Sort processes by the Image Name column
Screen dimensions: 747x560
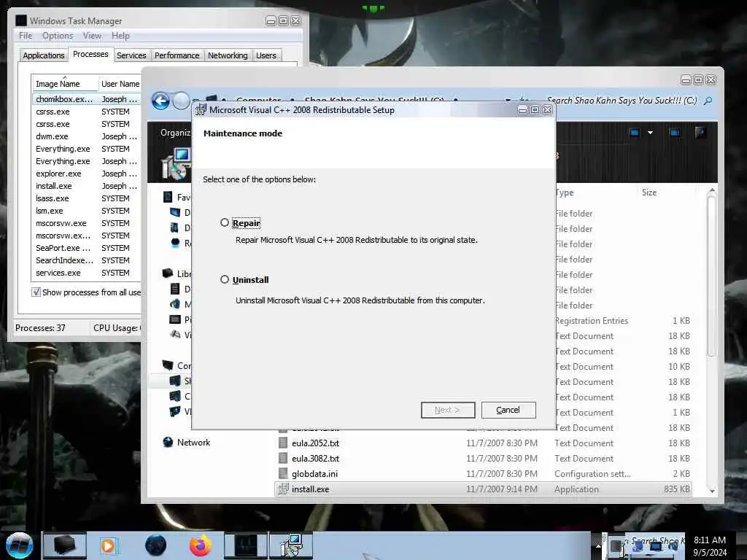pos(64,84)
